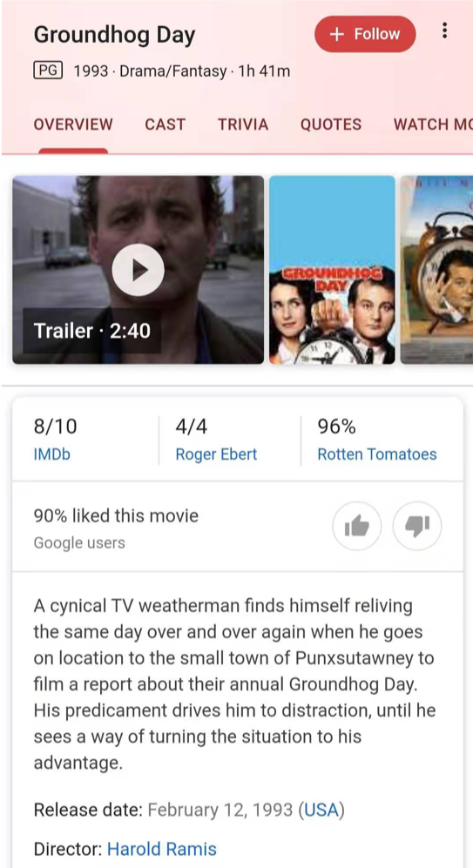
Task: Click the PG rating badge
Action: 48,71
